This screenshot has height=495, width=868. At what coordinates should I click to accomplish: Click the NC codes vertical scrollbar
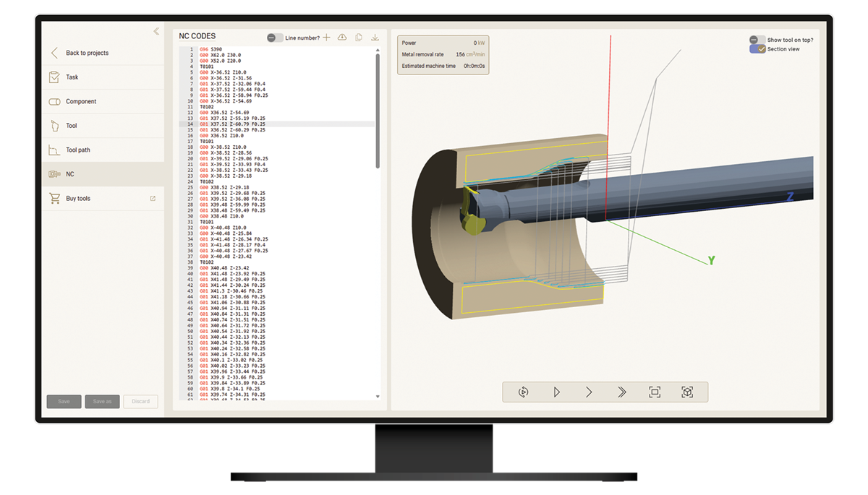click(x=378, y=108)
